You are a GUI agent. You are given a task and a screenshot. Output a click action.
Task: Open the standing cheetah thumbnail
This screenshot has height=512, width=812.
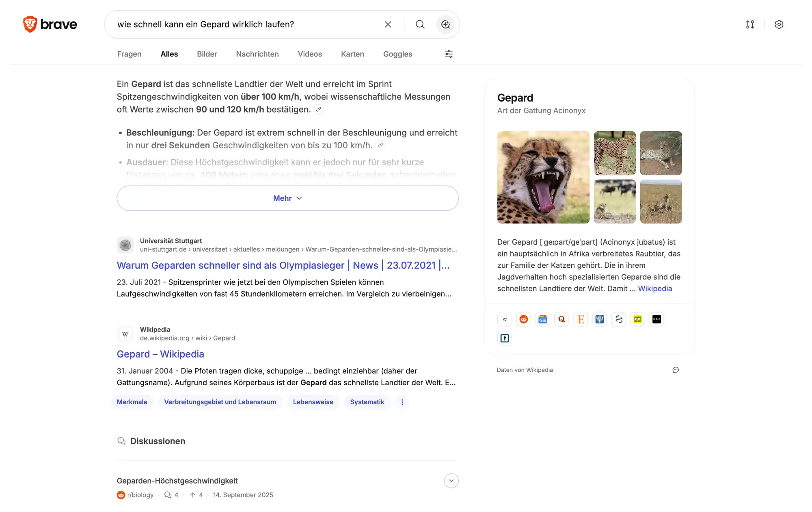tap(615, 153)
